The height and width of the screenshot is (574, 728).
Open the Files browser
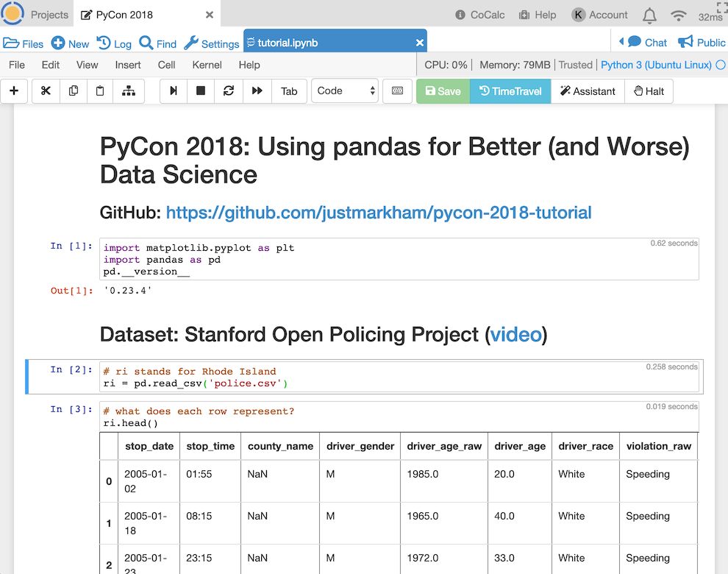[x=24, y=43]
